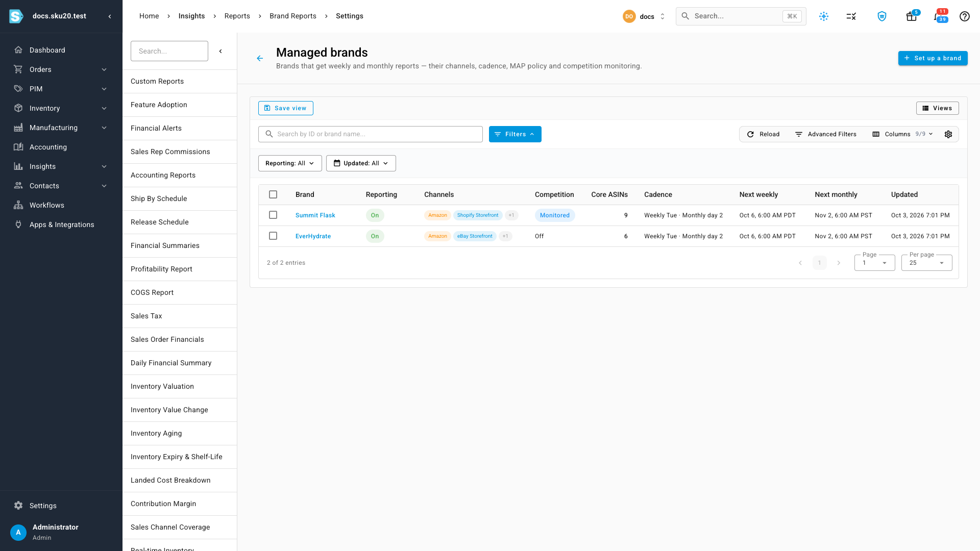Open the Updated: All date dropdown
Image resolution: width=980 pixels, height=551 pixels.
(361, 163)
